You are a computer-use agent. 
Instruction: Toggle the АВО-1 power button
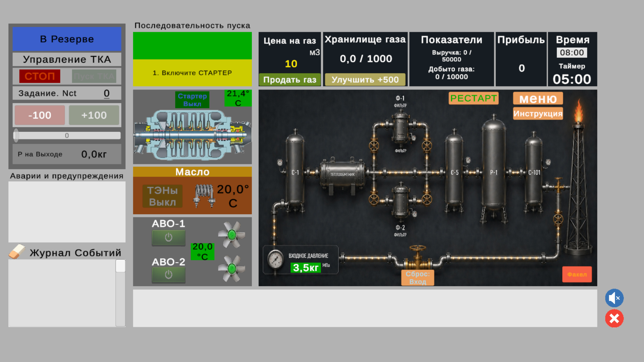[168, 238]
